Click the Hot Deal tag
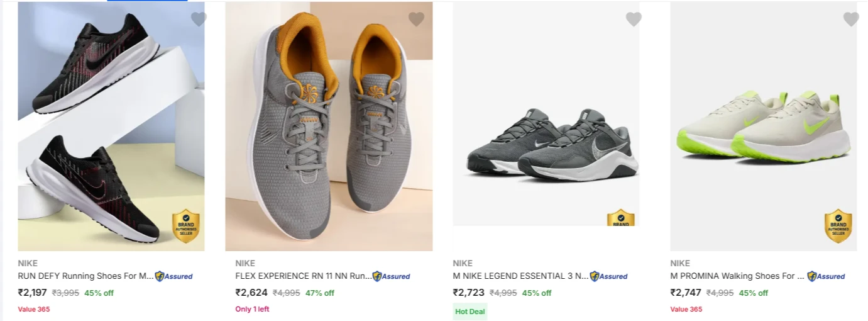This screenshot has height=321, width=868. (470, 312)
